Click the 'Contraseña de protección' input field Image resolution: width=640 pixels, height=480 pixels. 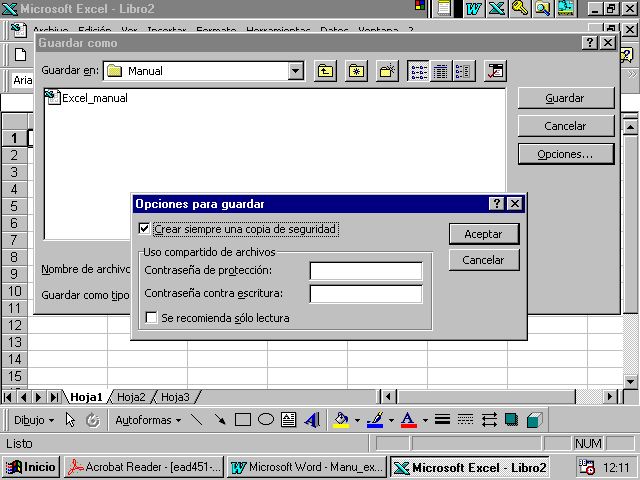(x=365, y=271)
